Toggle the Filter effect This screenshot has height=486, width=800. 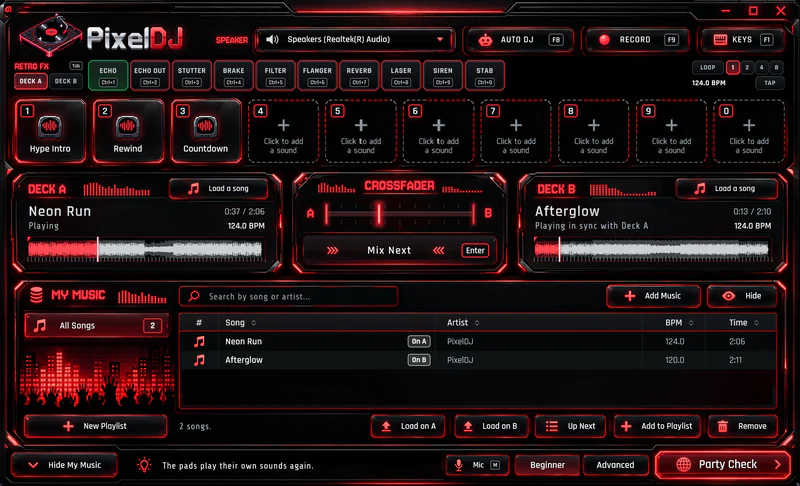pyautogui.click(x=276, y=75)
